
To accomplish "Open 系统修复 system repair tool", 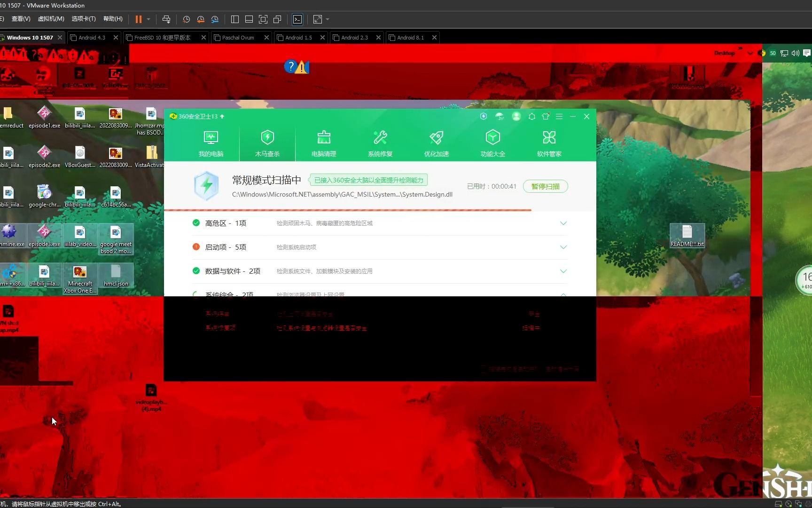I will coord(380,143).
